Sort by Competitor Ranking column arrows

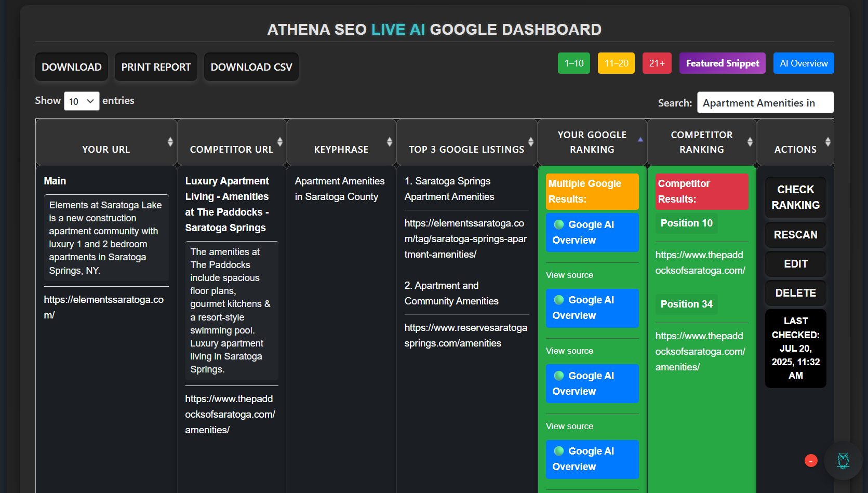(x=750, y=142)
